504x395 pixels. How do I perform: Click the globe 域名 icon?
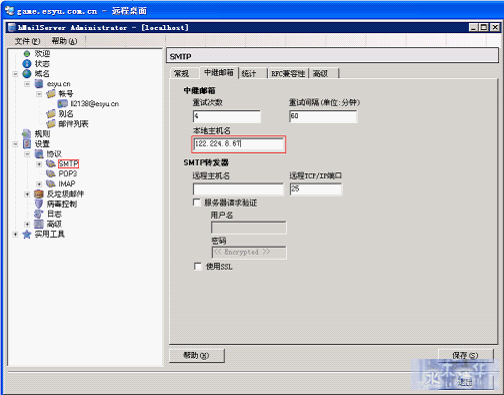click(27, 73)
